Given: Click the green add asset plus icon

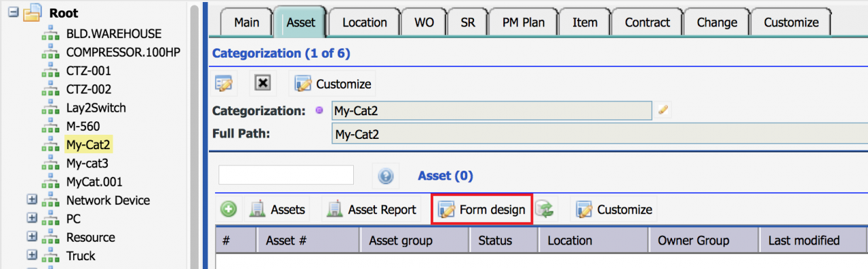Looking at the screenshot, I should click(x=229, y=209).
